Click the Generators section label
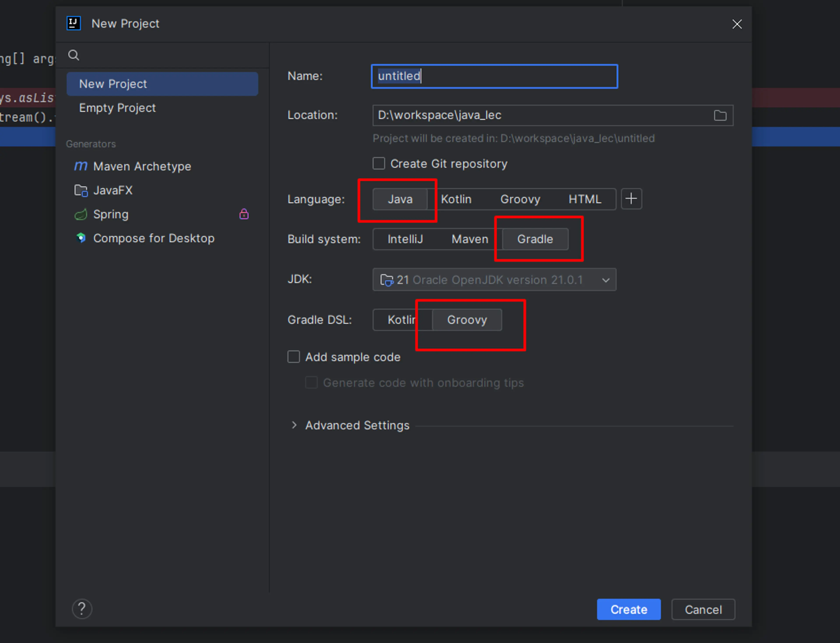840x643 pixels. pyautogui.click(x=91, y=144)
